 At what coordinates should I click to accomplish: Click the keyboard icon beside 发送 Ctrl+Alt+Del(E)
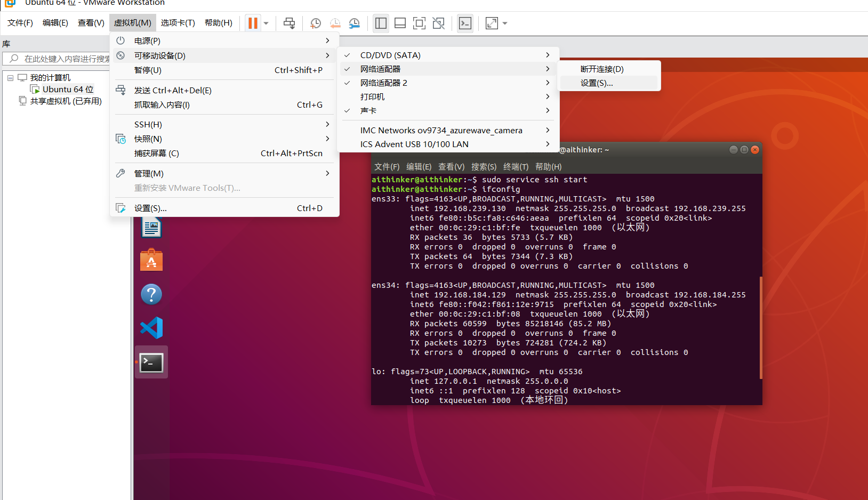pyautogui.click(x=120, y=90)
